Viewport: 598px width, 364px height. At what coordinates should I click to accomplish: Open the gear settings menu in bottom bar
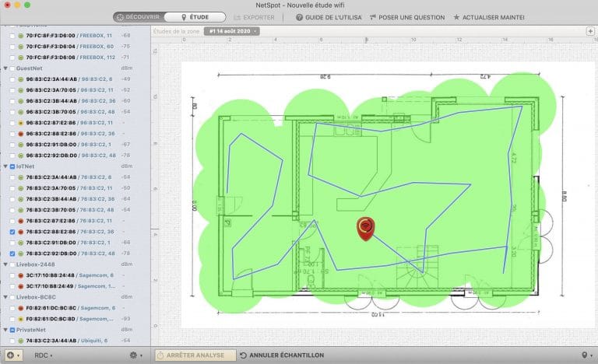[133, 355]
